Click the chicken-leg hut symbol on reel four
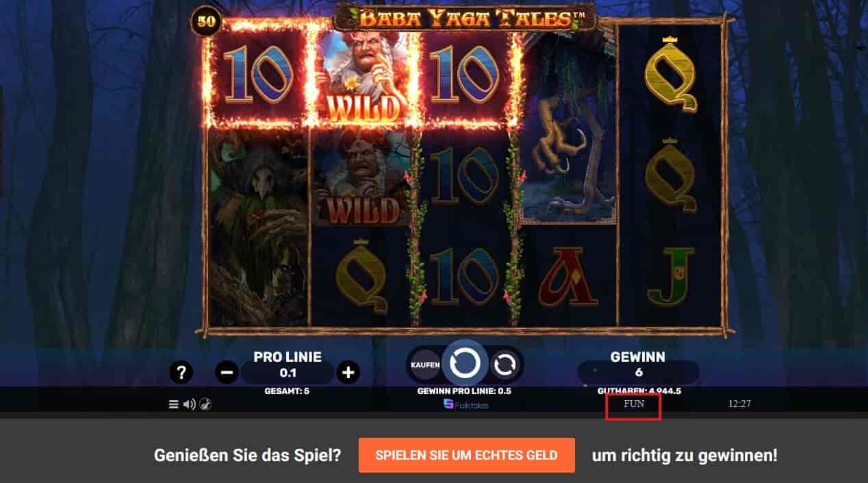Image resolution: width=868 pixels, height=483 pixels. 567,128
